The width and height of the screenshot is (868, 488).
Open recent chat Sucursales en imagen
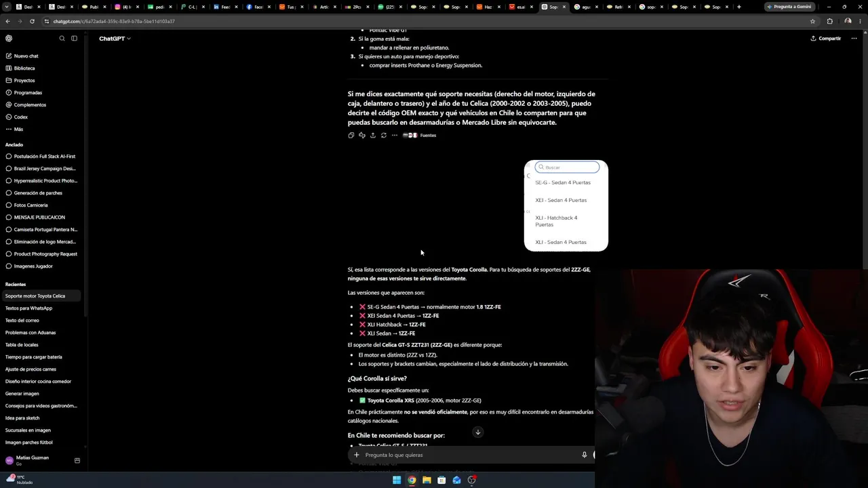pos(28,430)
